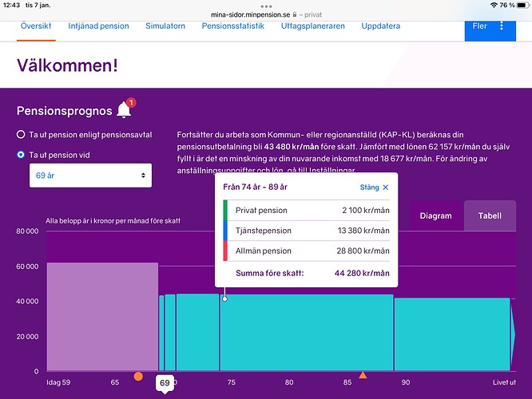This screenshot has width=532, height=399.
Task: Tap the padlock icon in address bar
Action: click(x=296, y=14)
